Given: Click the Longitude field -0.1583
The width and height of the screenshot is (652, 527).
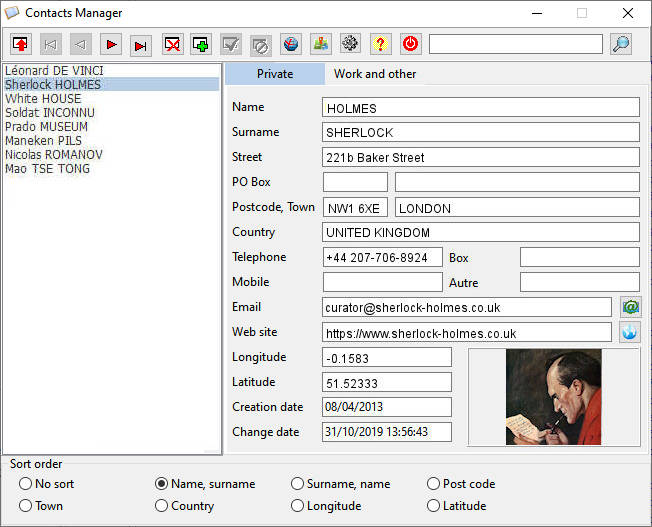Looking at the screenshot, I should coord(387,357).
